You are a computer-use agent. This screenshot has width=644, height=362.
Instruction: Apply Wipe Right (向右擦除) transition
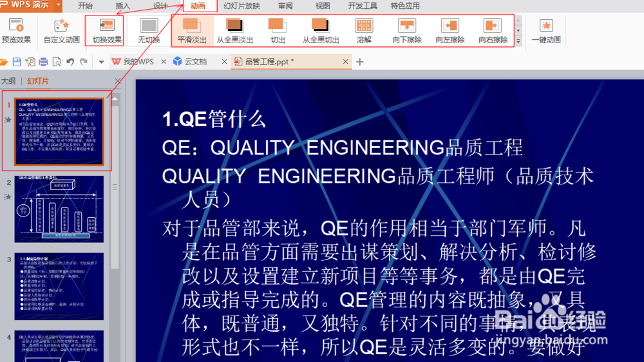click(x=493, y=30)
